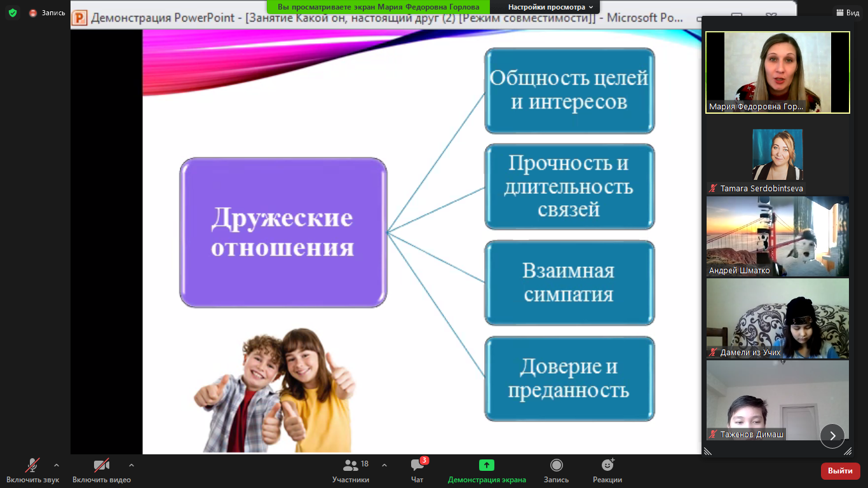Screen dimensions: 868x488
Task: Change layout with Вид button
Action: pos(848,13)
